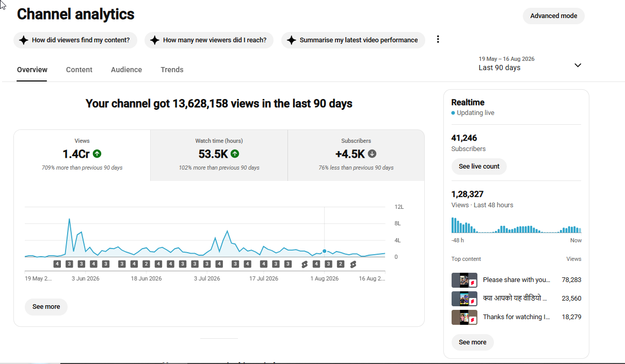The width and height of the screenshot is (625, 364).
Task: Click sparkle icon on 'How did viewers find my content?'
Action: 23,40
